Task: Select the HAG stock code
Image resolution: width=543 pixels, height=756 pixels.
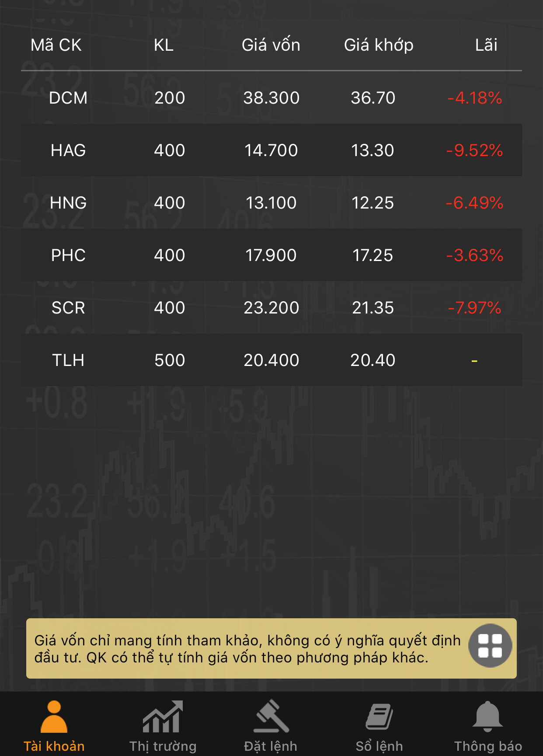Action: tap(68, 150)
